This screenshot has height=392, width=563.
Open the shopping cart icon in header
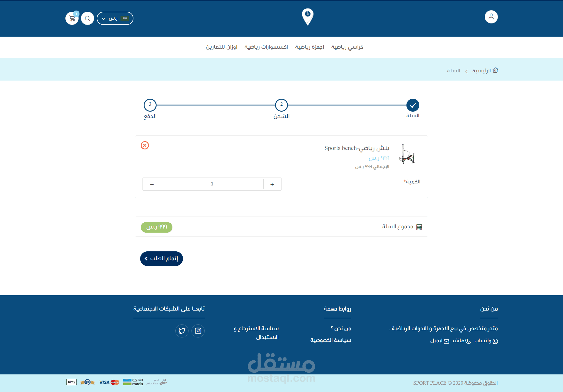tap(72, 18)
